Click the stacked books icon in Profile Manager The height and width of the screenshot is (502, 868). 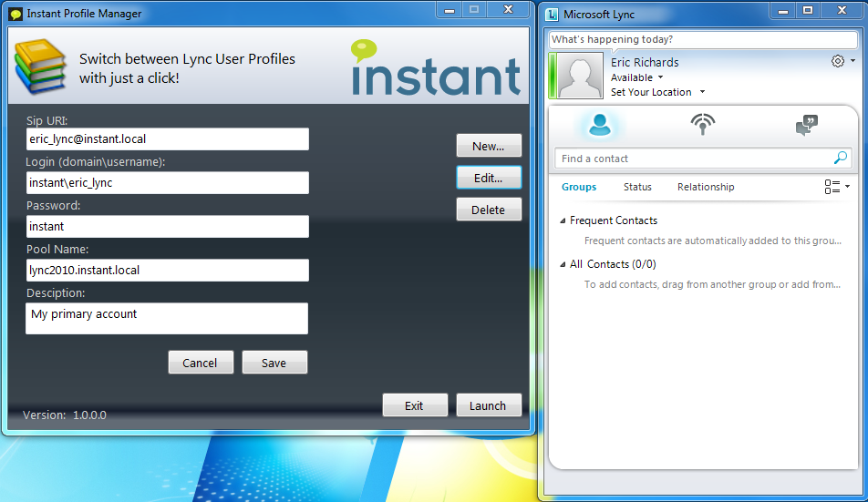pos(40,67)
